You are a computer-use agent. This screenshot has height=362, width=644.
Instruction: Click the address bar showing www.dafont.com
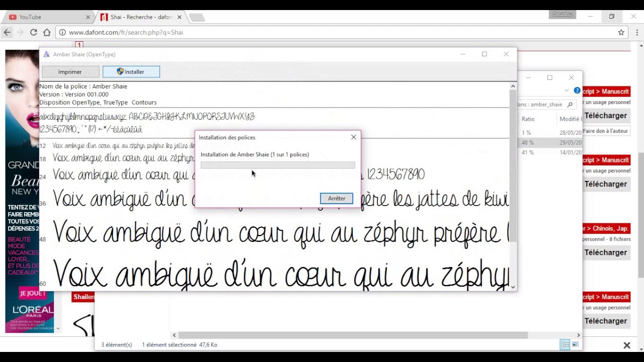tap(342, 32)
